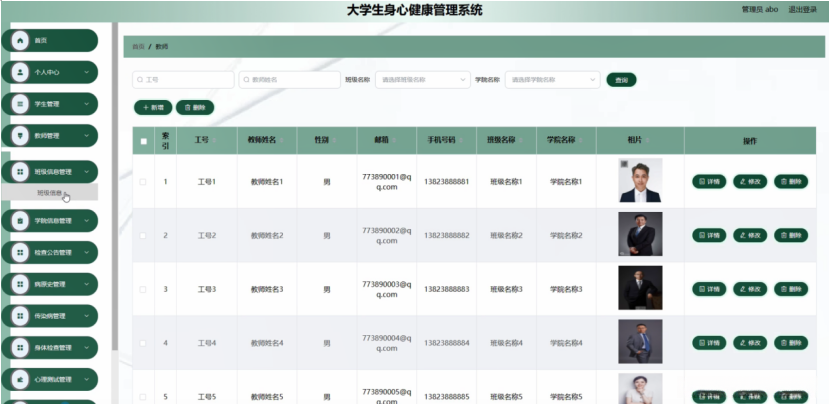Click the icon beside 心理测试管理

point(20,379)
